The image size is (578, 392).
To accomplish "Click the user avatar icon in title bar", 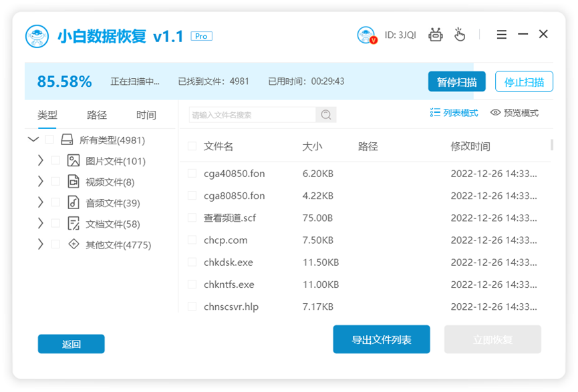I will pos(367,35).
